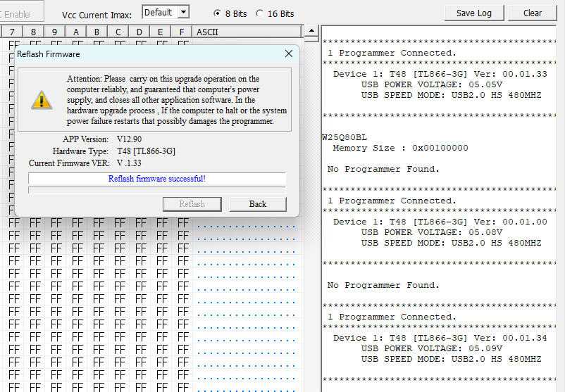The image size is (565, 392).
Task: Click the ASCII column header
Action: pyautogui.click(x=247, y=32)
